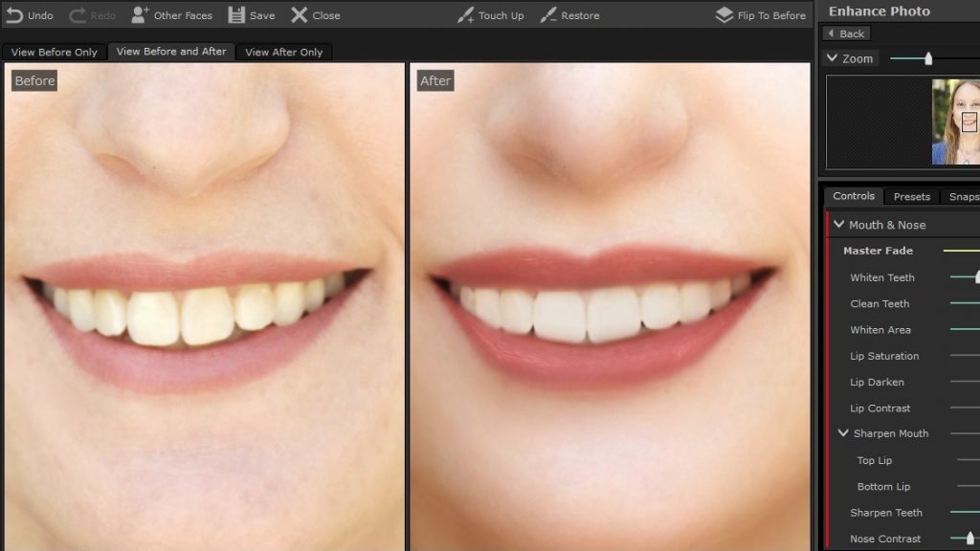The width and height of the screenshot is (980, 551).
Task: Click the Top Lip label
Action: 875,460
